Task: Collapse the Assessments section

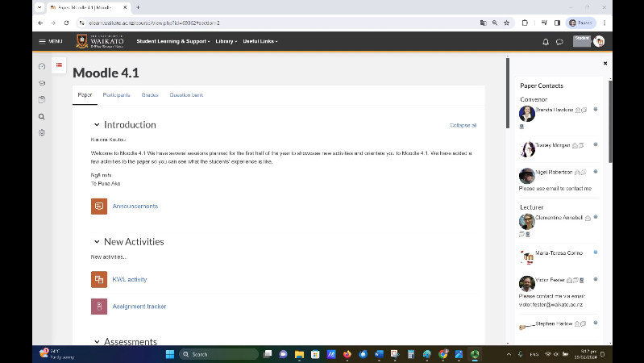Action: pos(97,341)
